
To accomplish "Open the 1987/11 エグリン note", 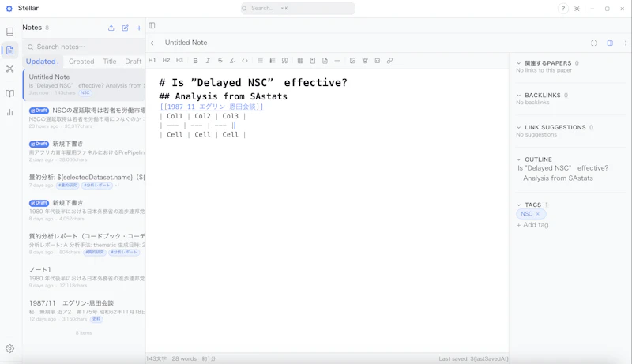I will (85, 310).
